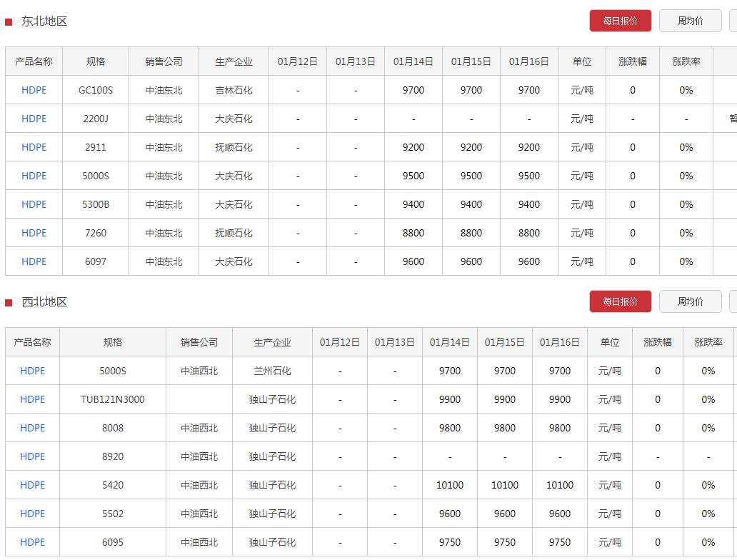Click 大庆石化 in the 6097 row
The image size is (737, 560).
[x=234, y=262]
